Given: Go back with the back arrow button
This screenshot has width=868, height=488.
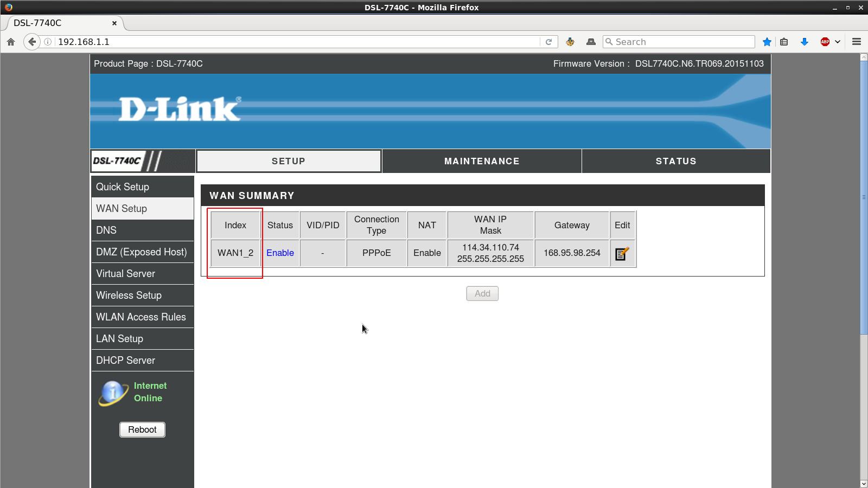Looking at the screenshot, I should pyautogui.click(x=32, y=42).
